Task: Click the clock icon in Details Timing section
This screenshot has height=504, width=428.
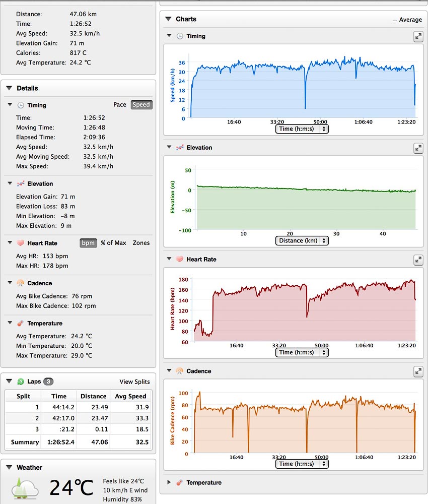Action: (21, 105)
